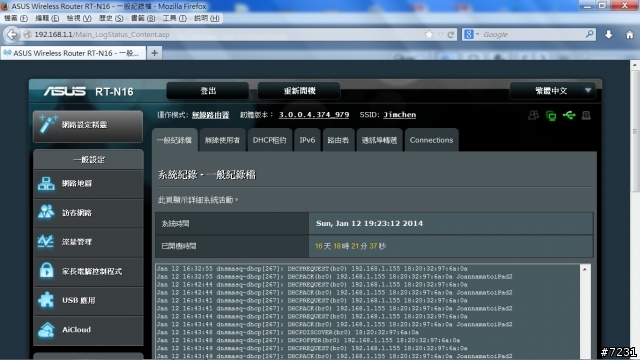This screenshot has height=360, width=640.
Task: Click the 登出 logout button
Action: (x=208, y=91)
